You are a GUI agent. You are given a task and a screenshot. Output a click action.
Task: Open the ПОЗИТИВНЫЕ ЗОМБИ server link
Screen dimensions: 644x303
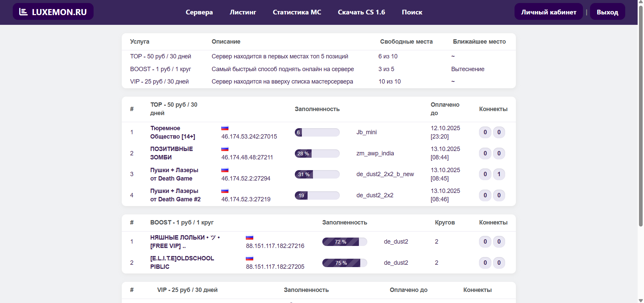[x=171, y=153]
